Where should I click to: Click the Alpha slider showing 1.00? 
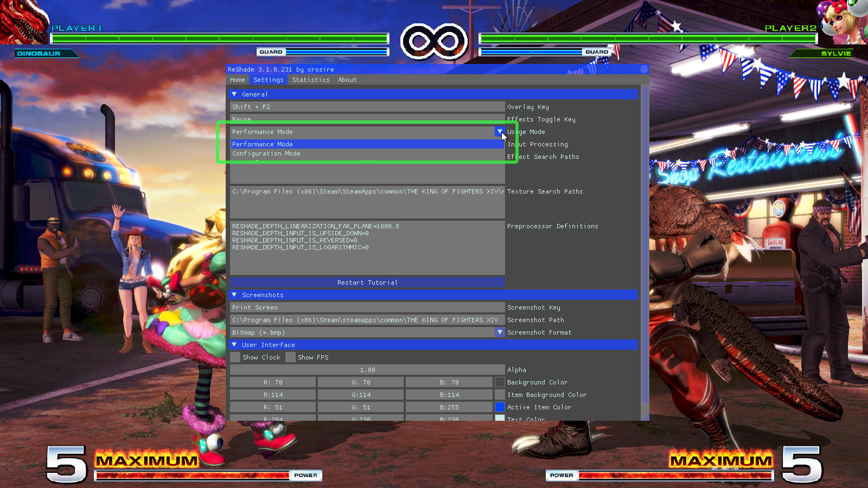pyautogui.click(x=367, y=370)
